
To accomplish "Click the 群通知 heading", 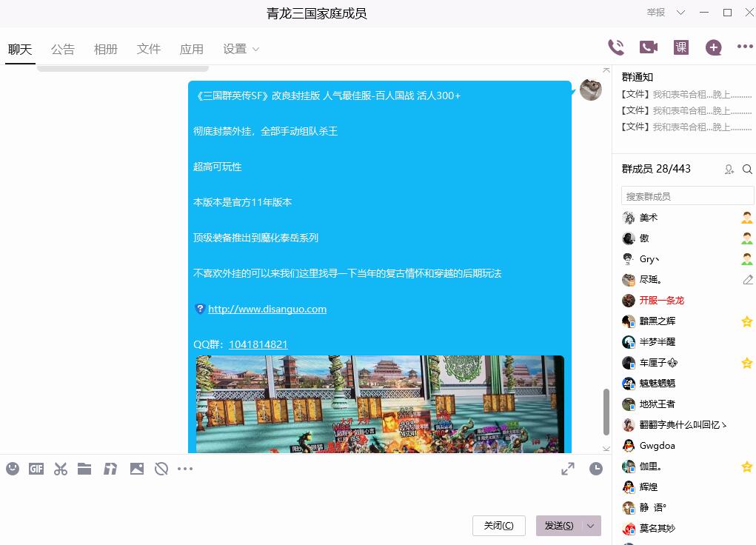I will point(638,77).
